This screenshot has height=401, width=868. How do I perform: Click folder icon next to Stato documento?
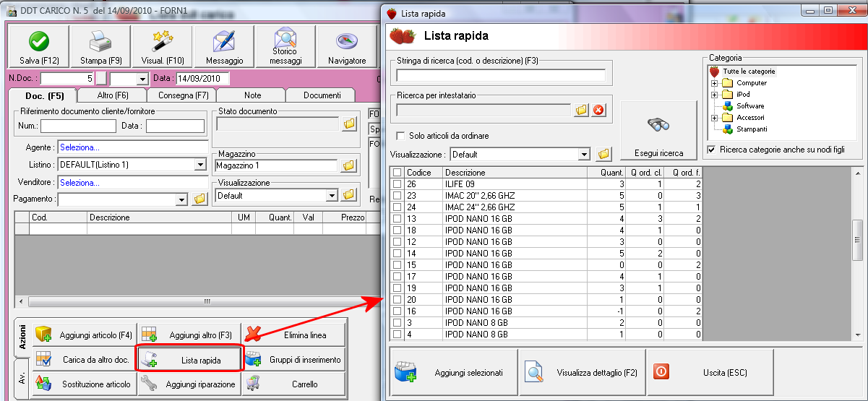tap(349, 124)
